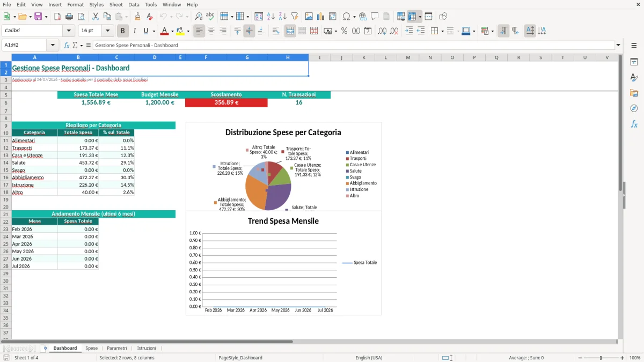
Task: Click the Save document icon
Action: [x=39, y=17]
